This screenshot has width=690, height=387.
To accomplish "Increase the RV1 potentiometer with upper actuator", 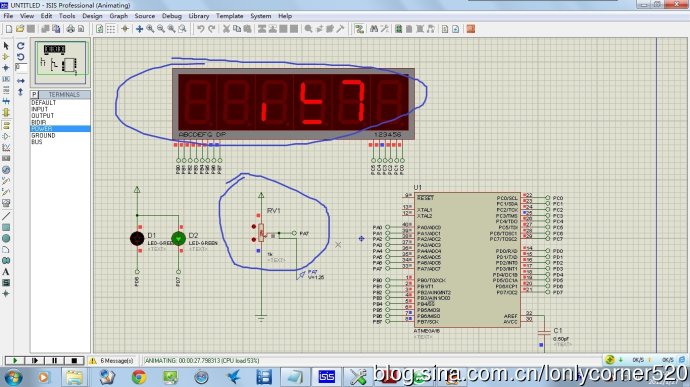I will click(254, 226).
